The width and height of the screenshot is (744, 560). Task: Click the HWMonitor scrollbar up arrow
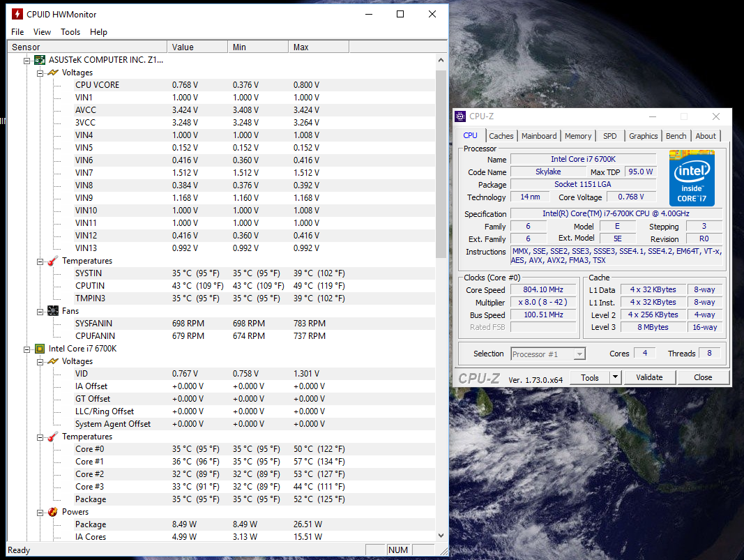pyautogui.click(x=441, y=60)
